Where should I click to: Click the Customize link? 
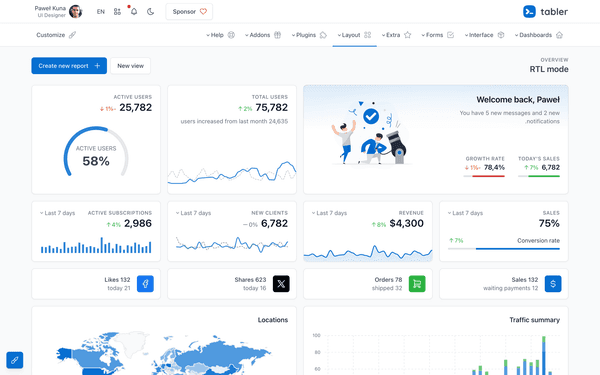point(51,35)
